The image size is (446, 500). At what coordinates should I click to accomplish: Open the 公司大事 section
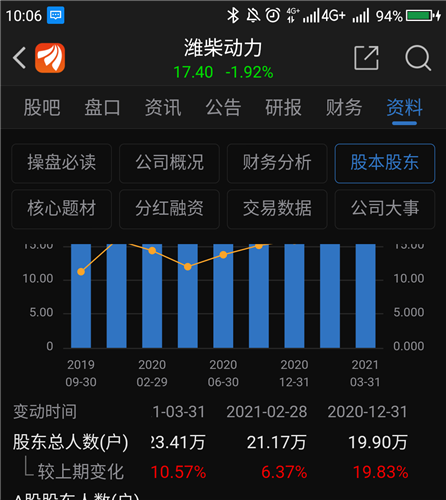click(x=385, y=209)
